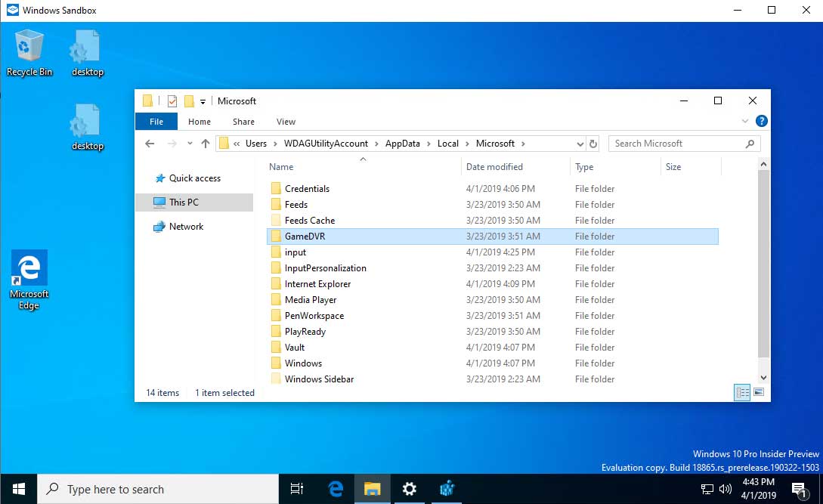Select the second desktop file icon below
The width and height of the screenshot is (823, 504).
(x=87, y=128)
